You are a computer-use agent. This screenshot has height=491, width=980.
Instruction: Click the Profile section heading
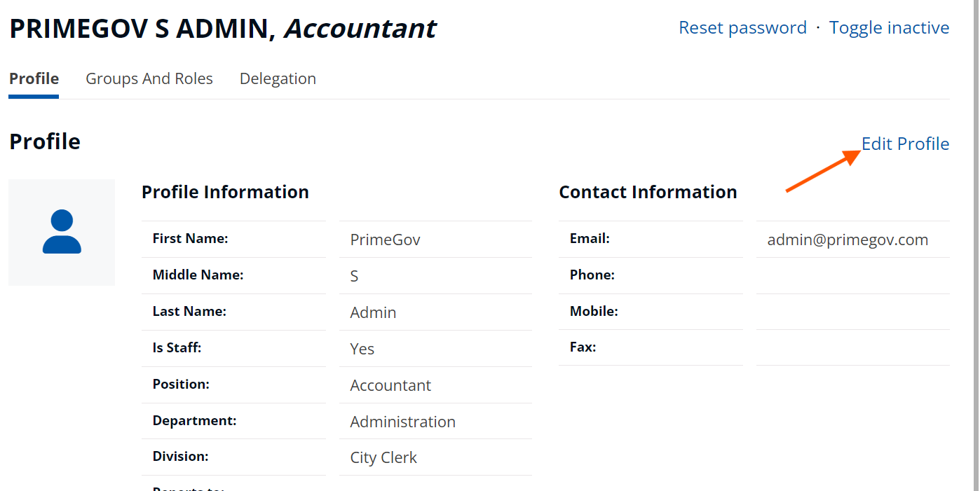click(x=45, y=141)
